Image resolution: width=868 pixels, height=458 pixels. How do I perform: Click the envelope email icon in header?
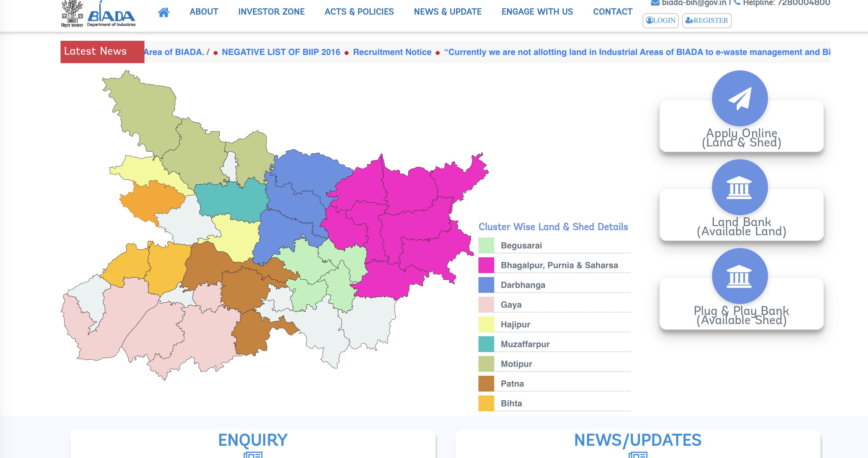coord(655,3)
